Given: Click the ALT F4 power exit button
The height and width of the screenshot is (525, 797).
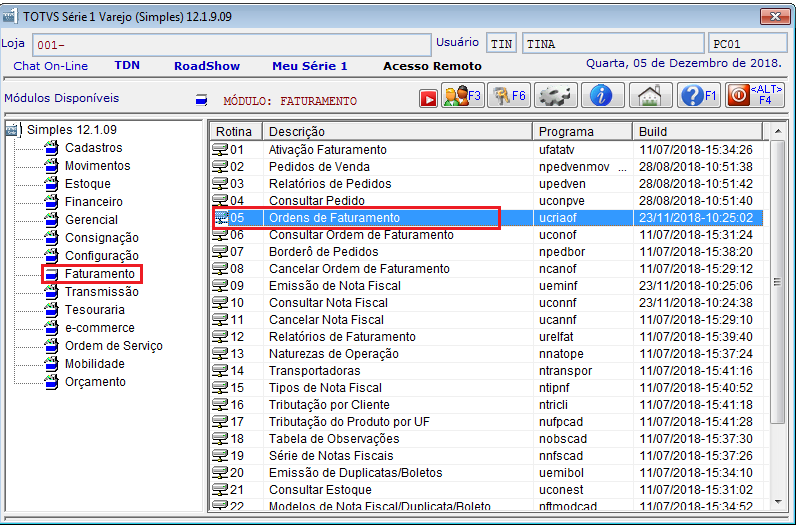Looking at the screenshot, I should point(755,95).
